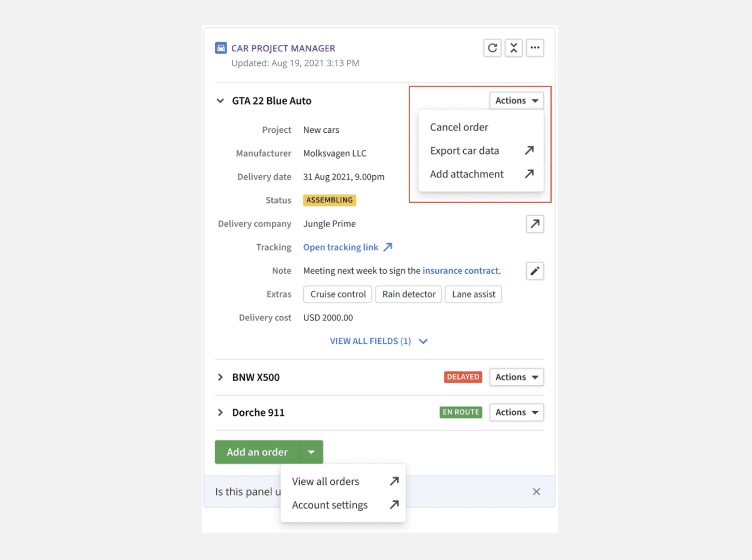The image size is (752, 560).
Task: Click the 'New cars' project value
Action: click(x=321, y=130)
